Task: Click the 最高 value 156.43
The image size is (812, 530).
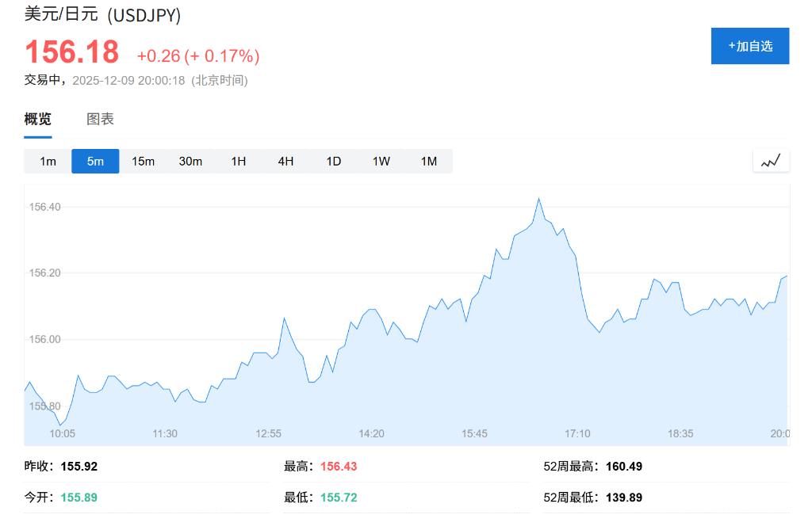Action: tap(339, 467)
